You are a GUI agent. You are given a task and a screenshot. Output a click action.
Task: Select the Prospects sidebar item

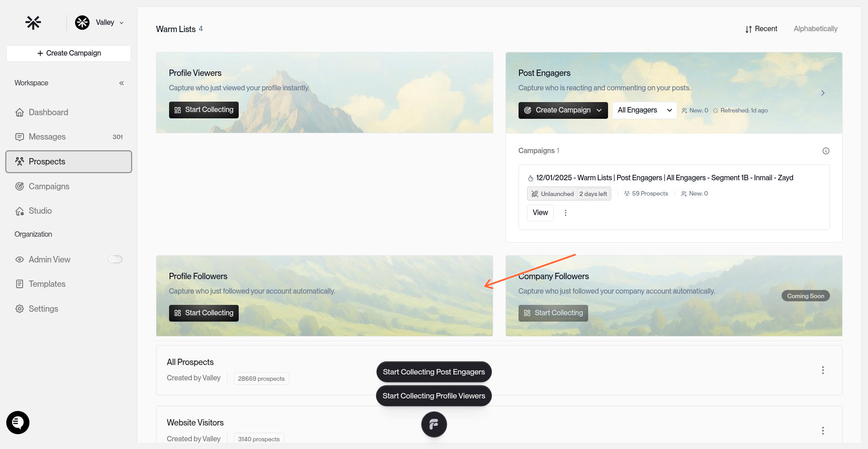coord(69,162)
